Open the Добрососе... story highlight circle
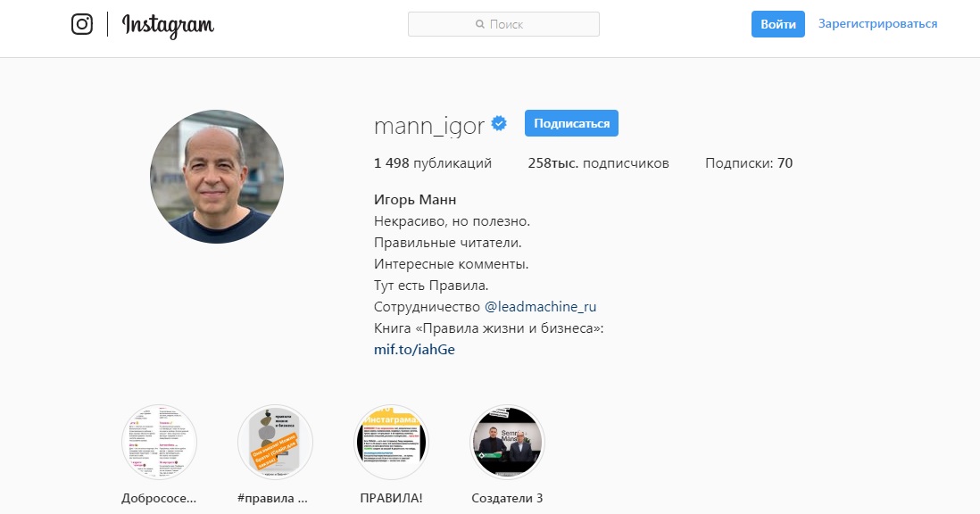Image resolution: width=980 pixels, height=514 pixels. click(160, 443)
